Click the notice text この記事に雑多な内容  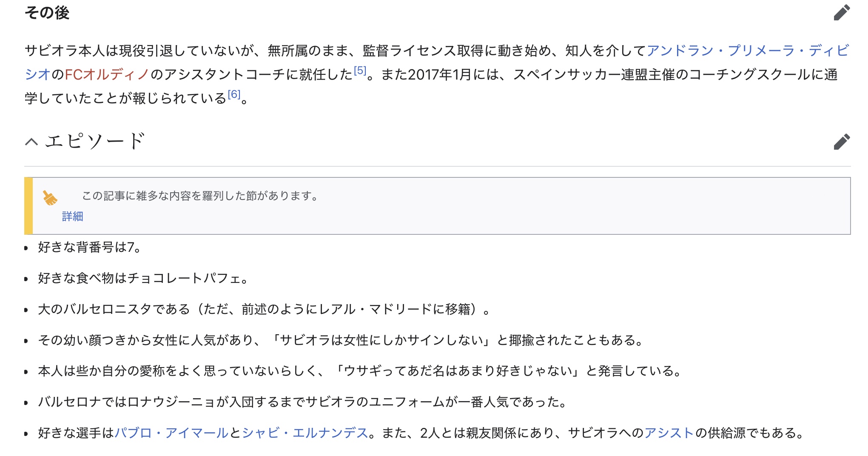tap(200, 196)
